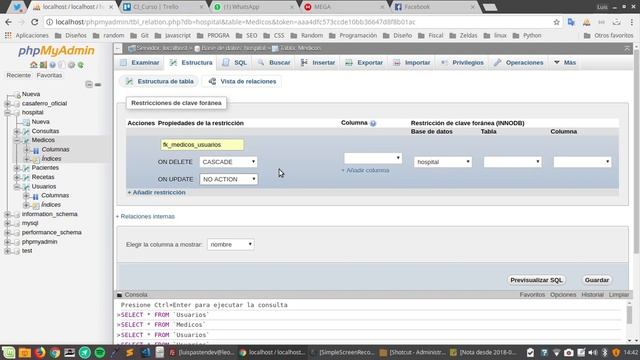Open Spotify from the taskbar

click(x=100, y=352)
